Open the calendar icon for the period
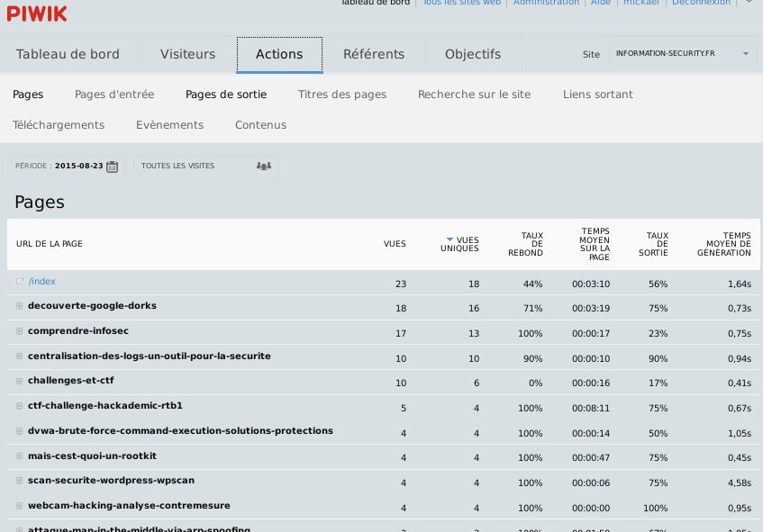Viewport: 763px width, 532px height. tap(112, 166)
